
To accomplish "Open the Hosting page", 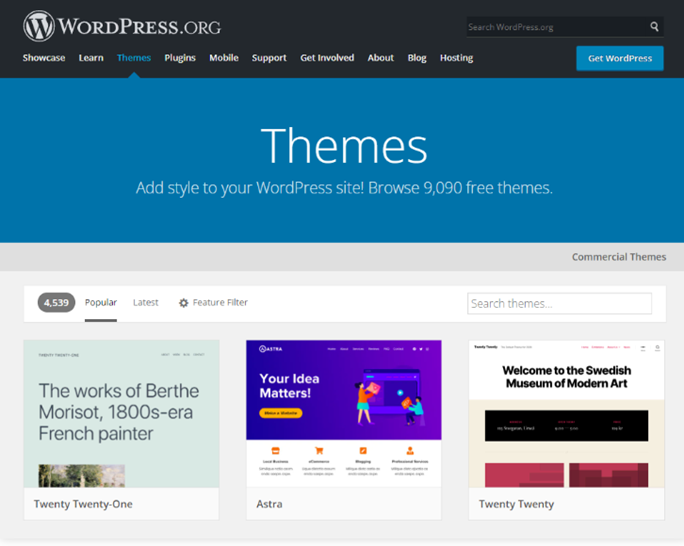I will 456,58.
